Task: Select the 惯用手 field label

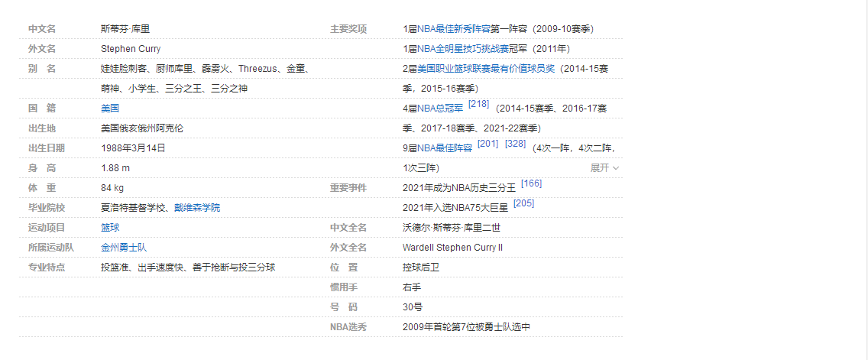Action: (x=344, y=287)
